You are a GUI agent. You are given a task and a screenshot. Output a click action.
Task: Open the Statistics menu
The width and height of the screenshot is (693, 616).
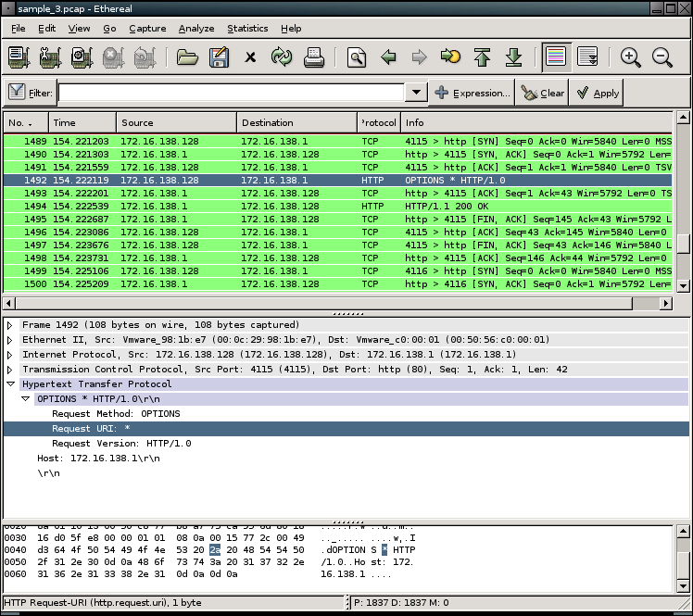tap(247, 29)
